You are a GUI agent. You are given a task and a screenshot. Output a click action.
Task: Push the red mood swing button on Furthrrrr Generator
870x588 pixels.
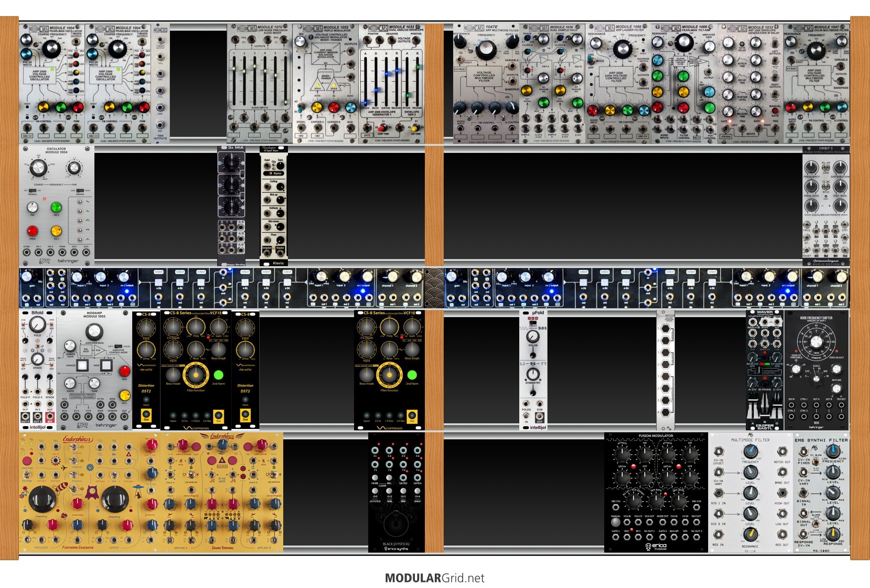(27, 461)
